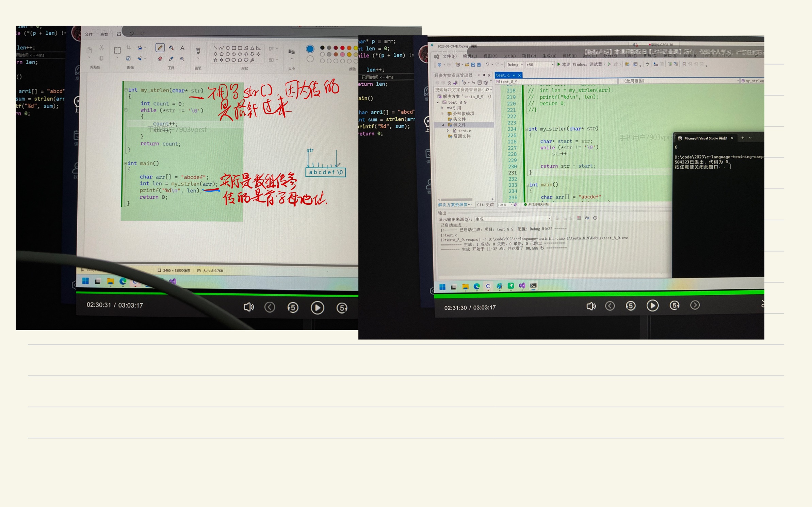Choose the red color swatch in Paint palette
Image resolution: width=812 pixels, height=507 pixels.
point(342,48)
